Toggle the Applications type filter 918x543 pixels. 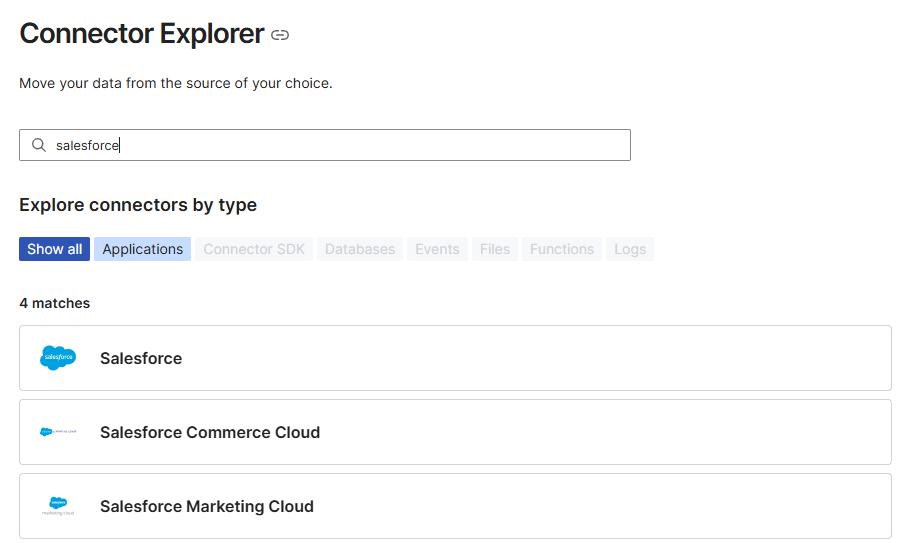[143, 249]
